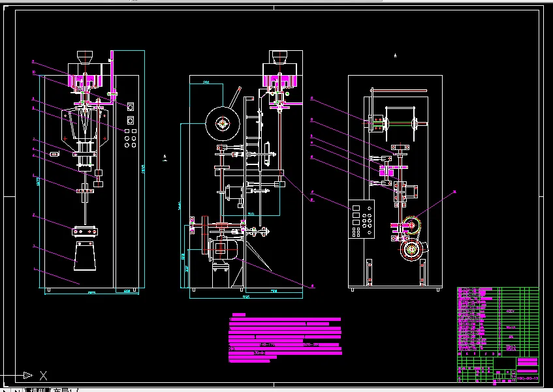Select the feed hopper atop the left view
Viewport: 553px width, 392px height.
point(85,57)
